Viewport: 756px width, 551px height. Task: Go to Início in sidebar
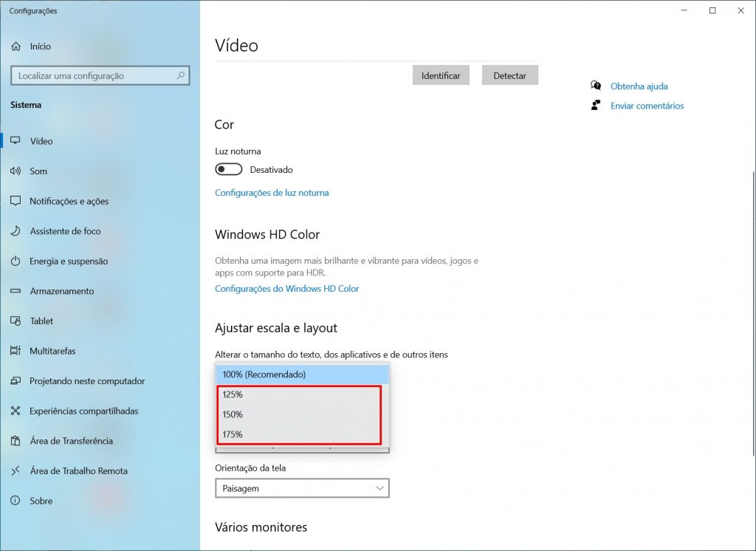click(x=40, y=47)
